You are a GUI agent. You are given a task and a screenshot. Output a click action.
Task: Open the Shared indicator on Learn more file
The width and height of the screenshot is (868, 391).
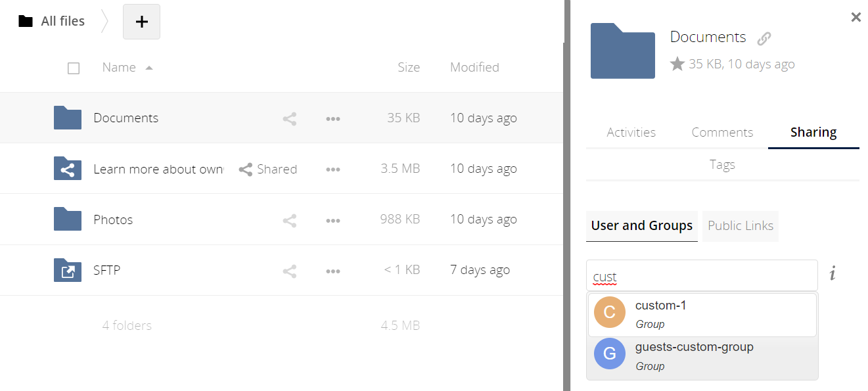point(267,169)
